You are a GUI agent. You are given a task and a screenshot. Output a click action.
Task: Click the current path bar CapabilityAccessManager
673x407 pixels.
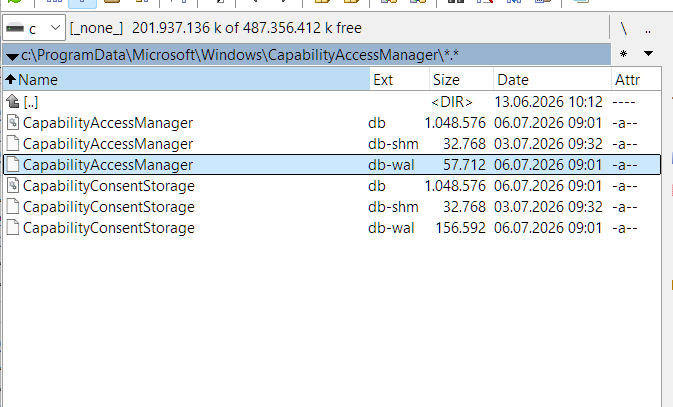tap(307, 55)
